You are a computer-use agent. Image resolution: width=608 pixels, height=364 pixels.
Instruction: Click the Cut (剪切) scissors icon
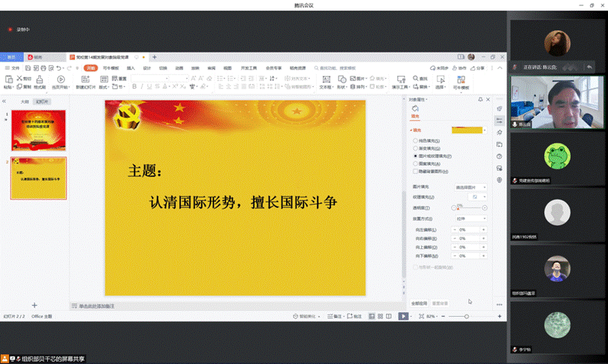[x=19, y=78]
